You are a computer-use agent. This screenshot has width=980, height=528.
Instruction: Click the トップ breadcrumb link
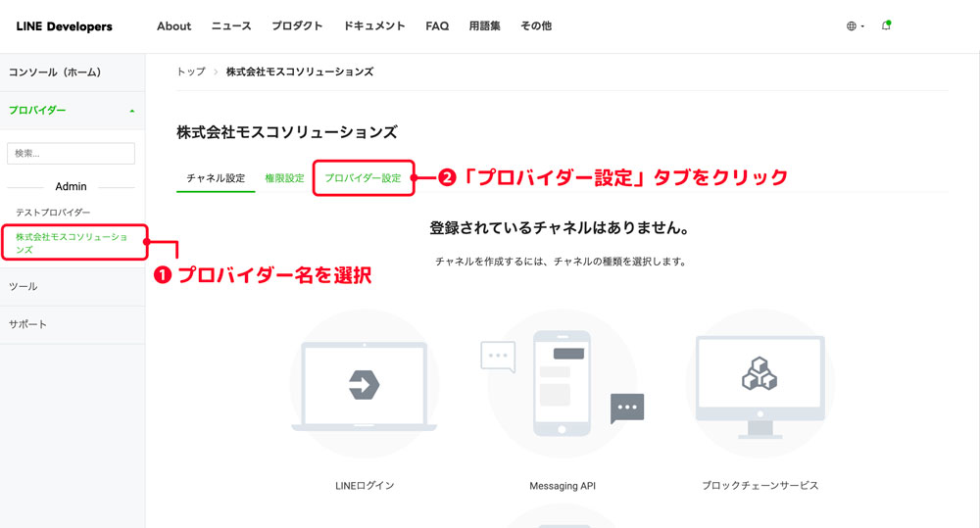(191, 72)
